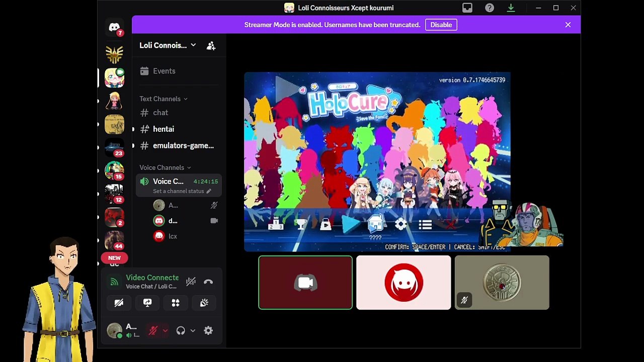Select the dark red camera participant tile
The image size is (644, 362).
pyautogui.click(x=305, y=283)
